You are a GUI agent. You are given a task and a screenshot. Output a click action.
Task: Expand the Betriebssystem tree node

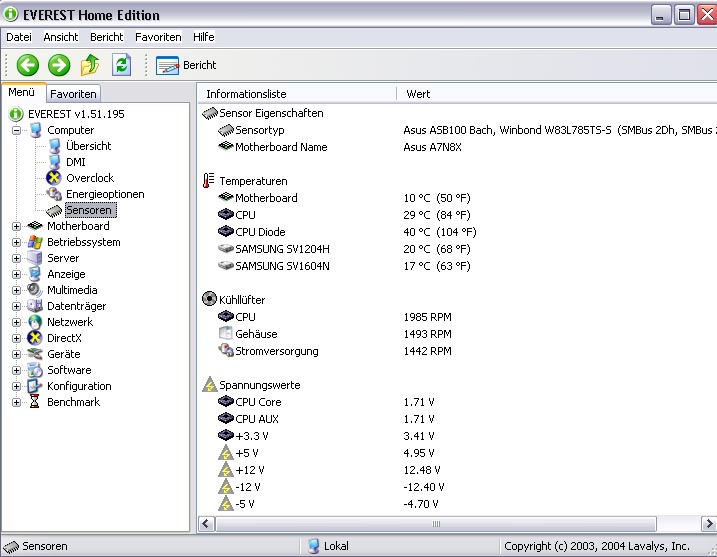click(16, 242)
